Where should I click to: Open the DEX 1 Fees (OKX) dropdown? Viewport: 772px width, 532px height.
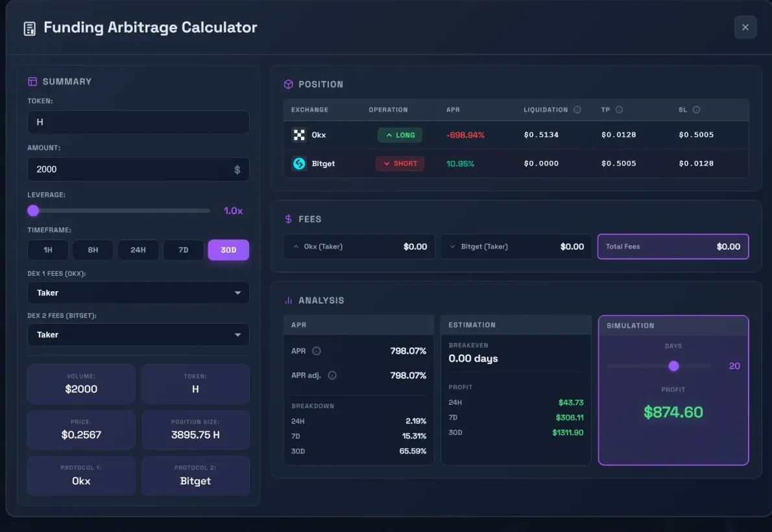[138, 293]
